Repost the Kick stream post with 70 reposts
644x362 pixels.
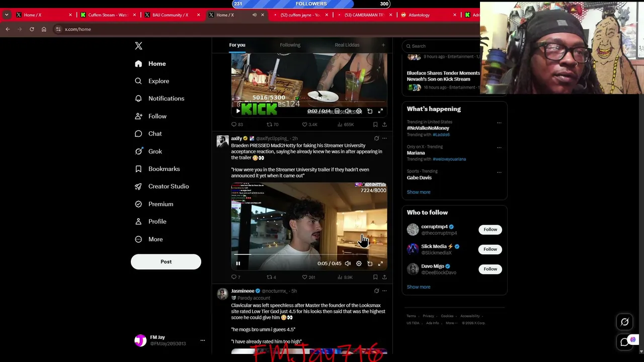272,125
